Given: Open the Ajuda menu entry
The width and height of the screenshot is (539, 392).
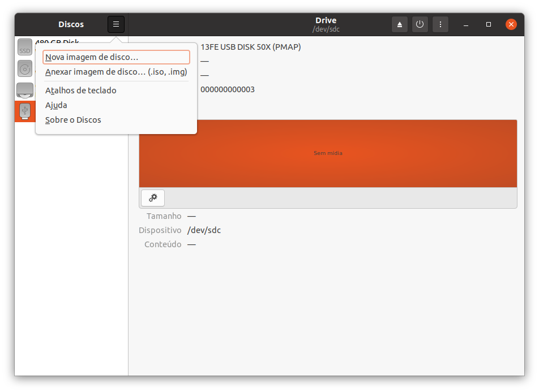Looking at the screenshot, I should 116,105.
